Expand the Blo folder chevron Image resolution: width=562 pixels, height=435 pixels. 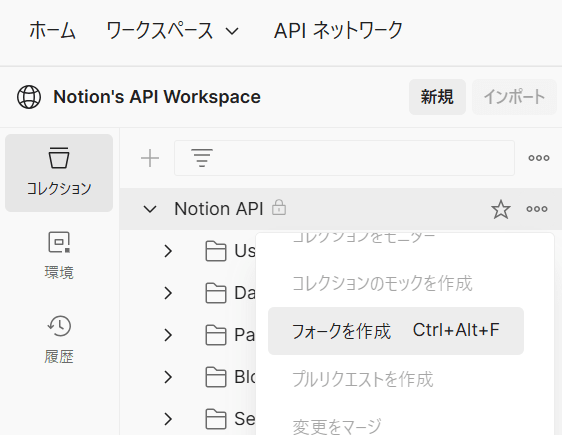[x=168, y=377]
